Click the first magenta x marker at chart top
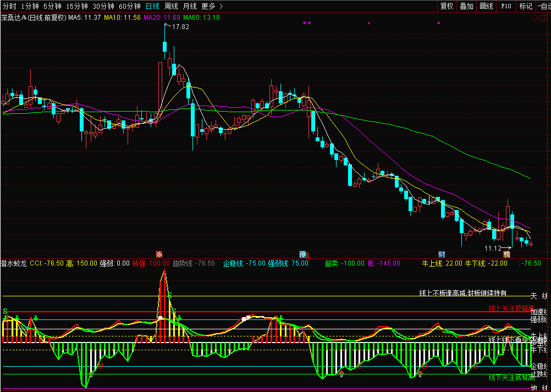 coord(304,23)
